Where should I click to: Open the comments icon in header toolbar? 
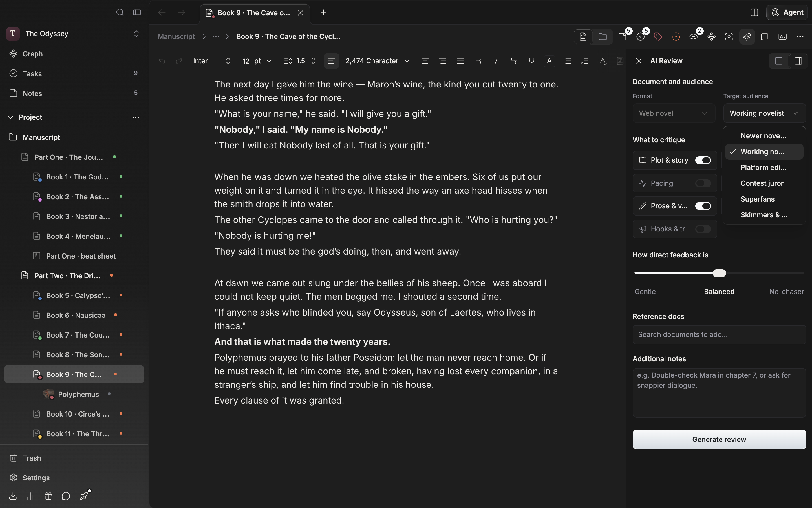764,37
